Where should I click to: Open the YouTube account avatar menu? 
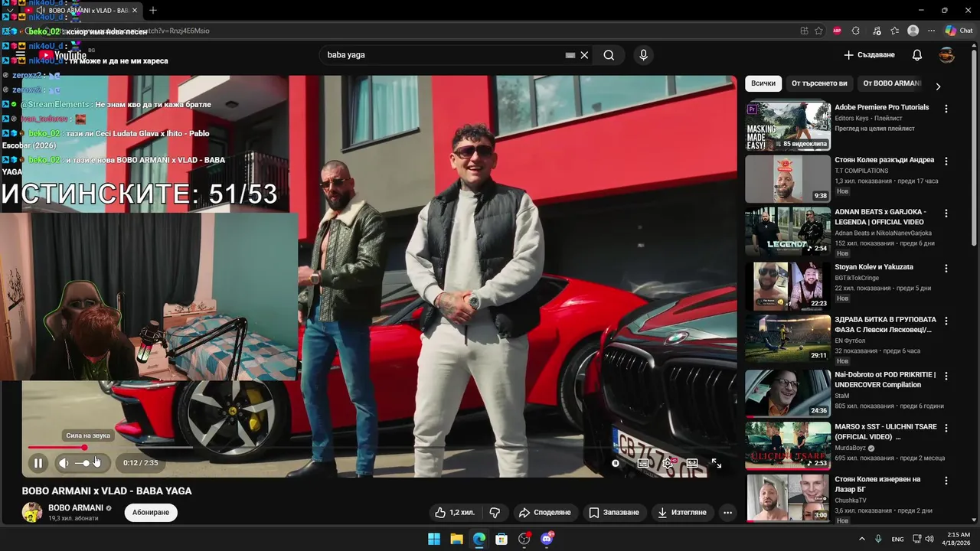click(x=947, y=55)
